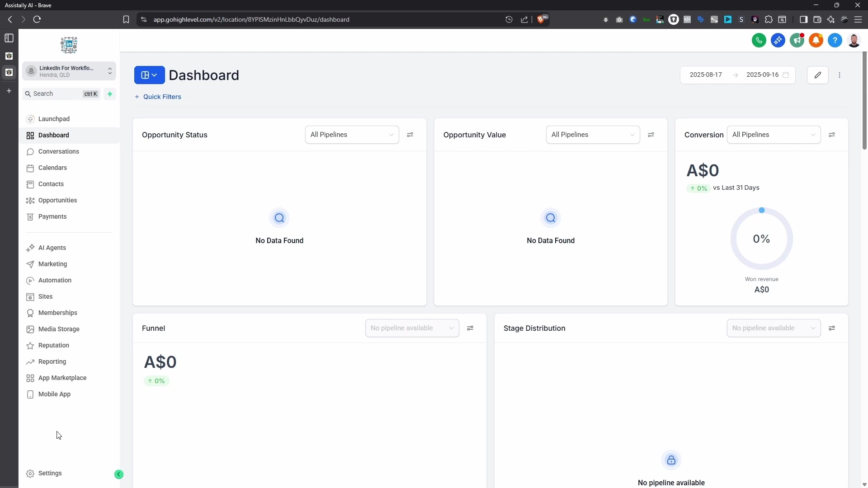Click the blue help question mark icon

click(835, 41)
